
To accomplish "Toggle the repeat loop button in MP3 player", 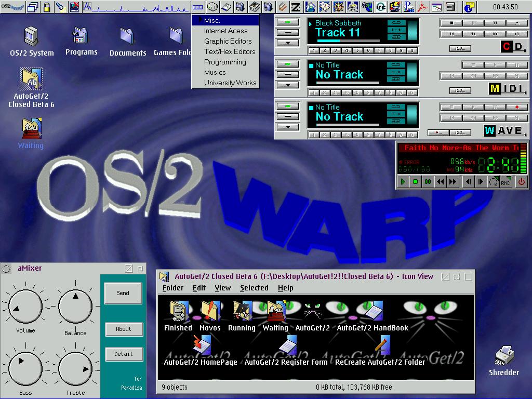I will tap(493, 182).
